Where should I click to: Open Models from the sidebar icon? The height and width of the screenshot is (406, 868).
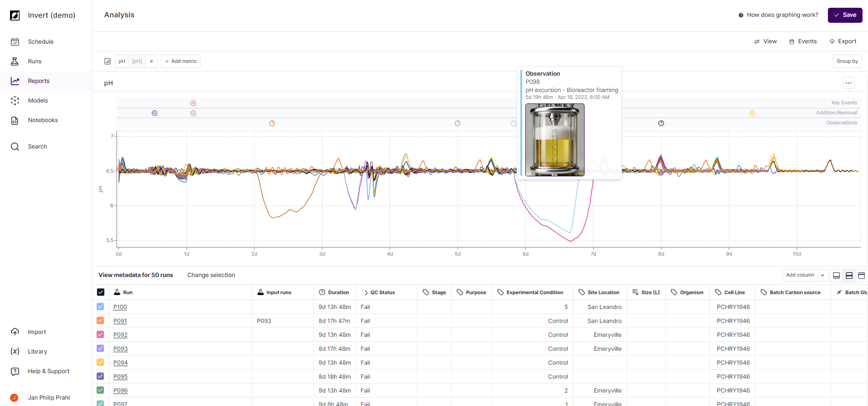coord(15,101)
